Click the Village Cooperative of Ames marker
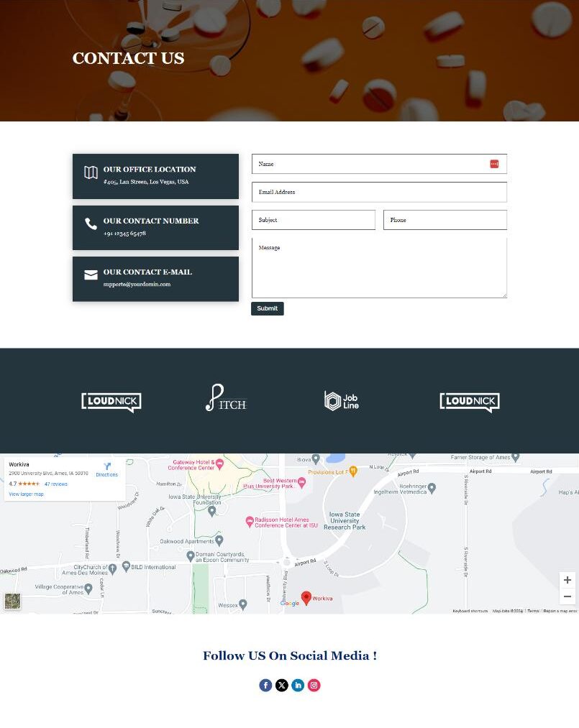 pyautogui.click(x=88, y=589)
